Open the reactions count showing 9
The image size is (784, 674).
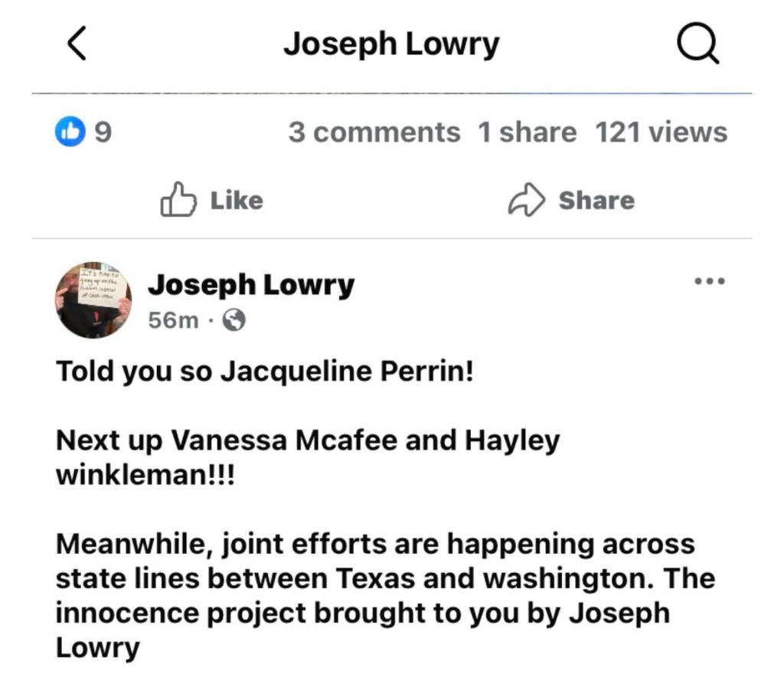point(103,133)
